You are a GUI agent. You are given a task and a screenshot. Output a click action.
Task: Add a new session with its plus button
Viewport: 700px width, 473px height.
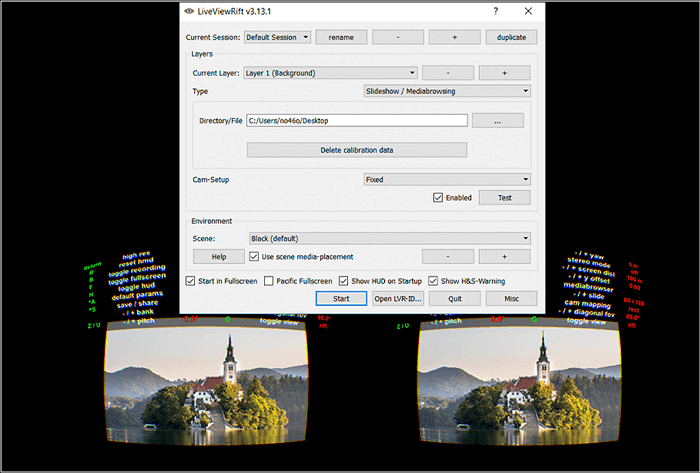[454, 37]
